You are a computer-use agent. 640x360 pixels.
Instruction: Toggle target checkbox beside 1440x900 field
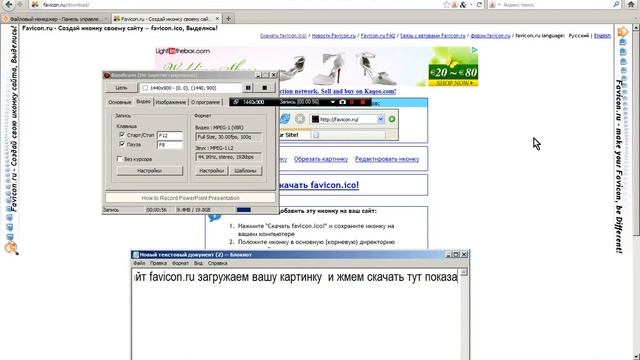pos(145,88)
